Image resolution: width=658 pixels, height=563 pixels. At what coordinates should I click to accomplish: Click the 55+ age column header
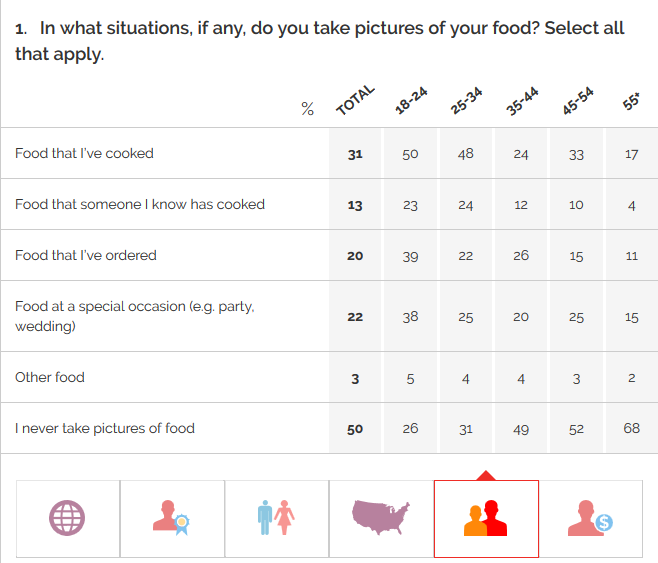(x=632, y=101)
